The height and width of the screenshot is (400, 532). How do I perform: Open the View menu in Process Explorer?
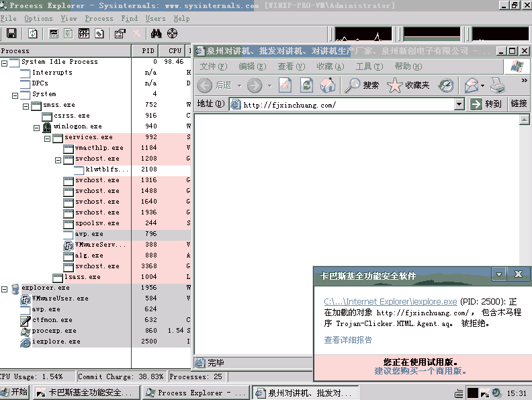69,18
